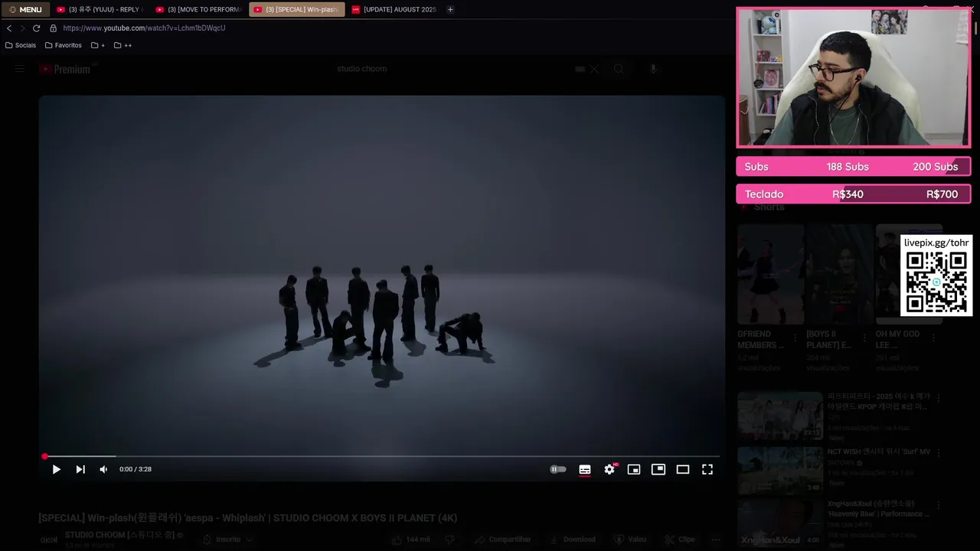Open BOYS II PLANET short thumbnail
Screen dimensions: 980x551
(839, 274)
